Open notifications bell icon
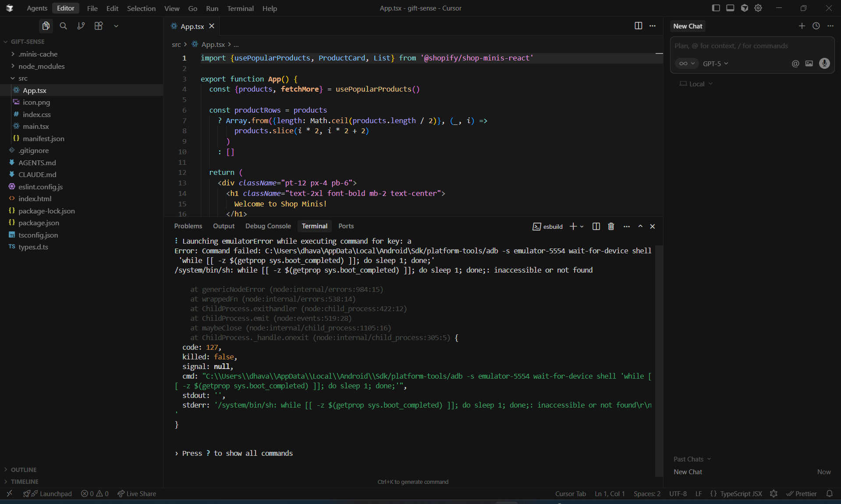 [x=829, y=493]
